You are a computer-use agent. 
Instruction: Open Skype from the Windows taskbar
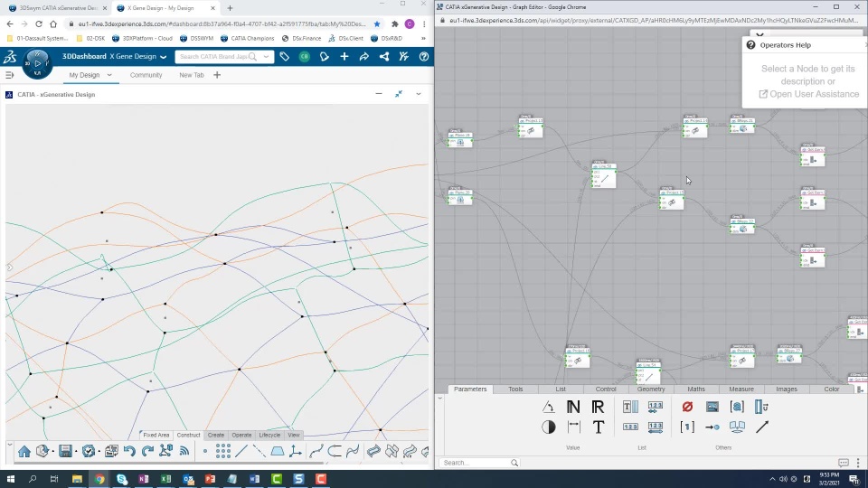pyautogui.click(x=121, y=479)
